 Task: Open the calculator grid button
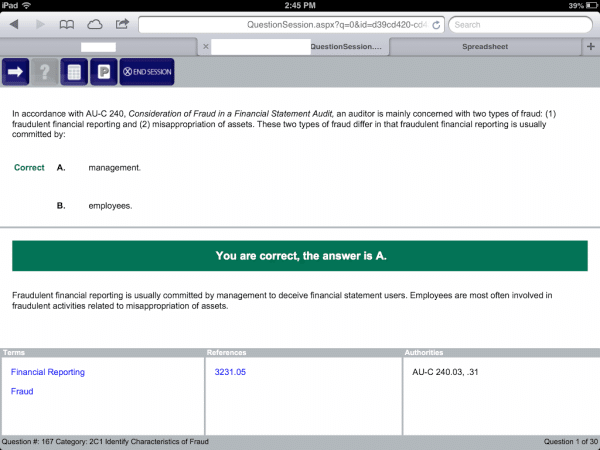tap(74, 72)
